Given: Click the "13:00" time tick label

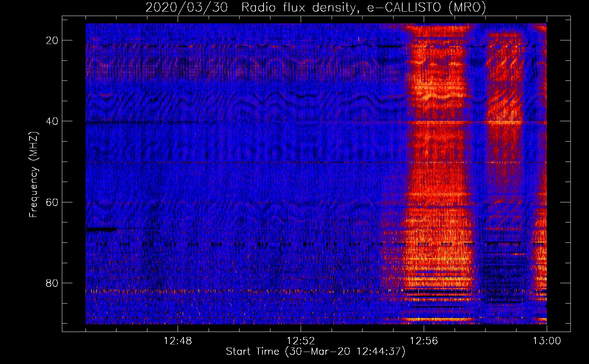Looking at the screenshot, I should coord(547,341).
